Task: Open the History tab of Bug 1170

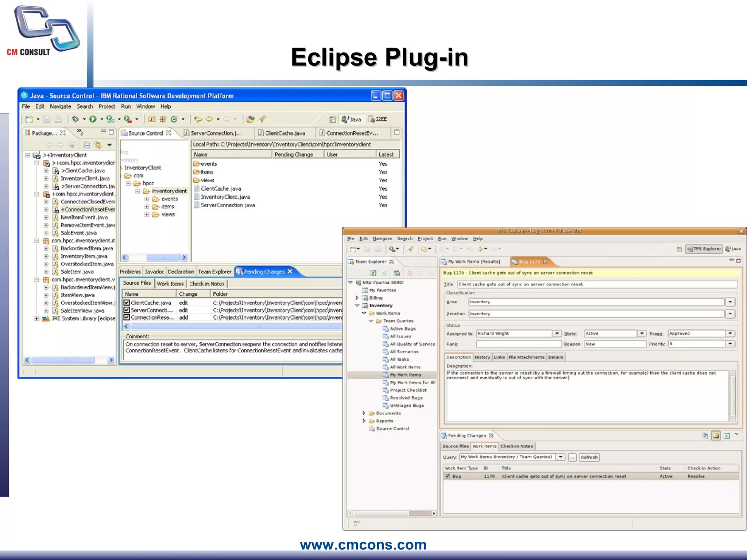Action: click(482, 357)
